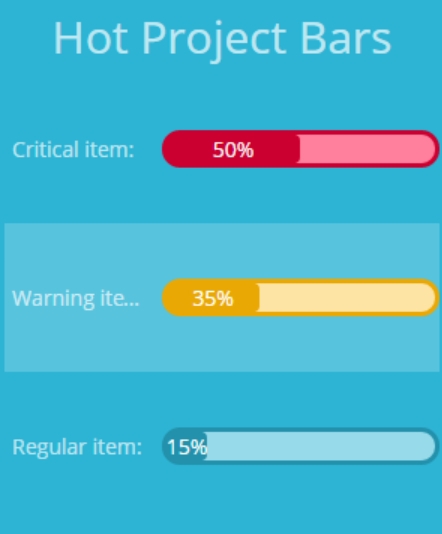442x534 pixels.
Task: Click the rounded right end of the Regular bar
Action: coord(430,446)
